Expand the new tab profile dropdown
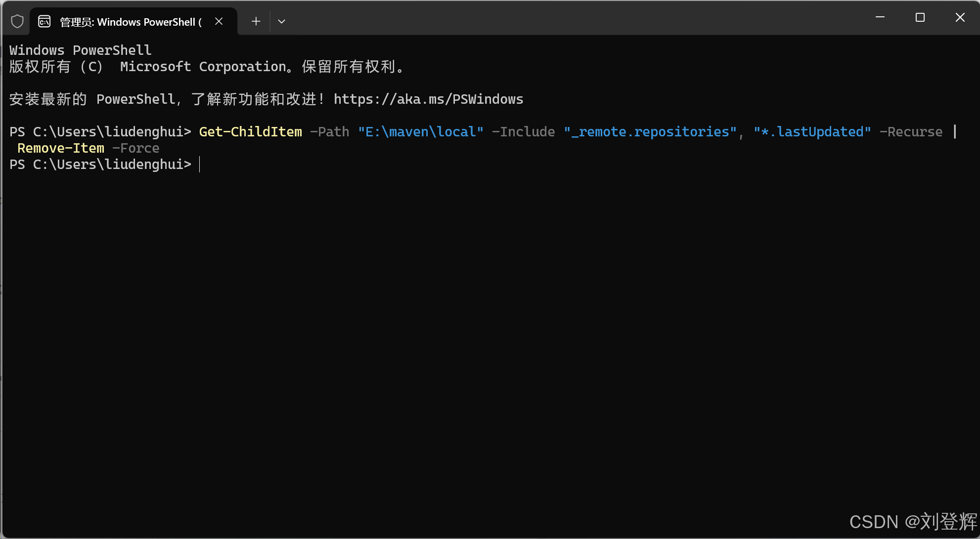Image resolution: width=980 pixels, height=539 pixels. point(281,21)
